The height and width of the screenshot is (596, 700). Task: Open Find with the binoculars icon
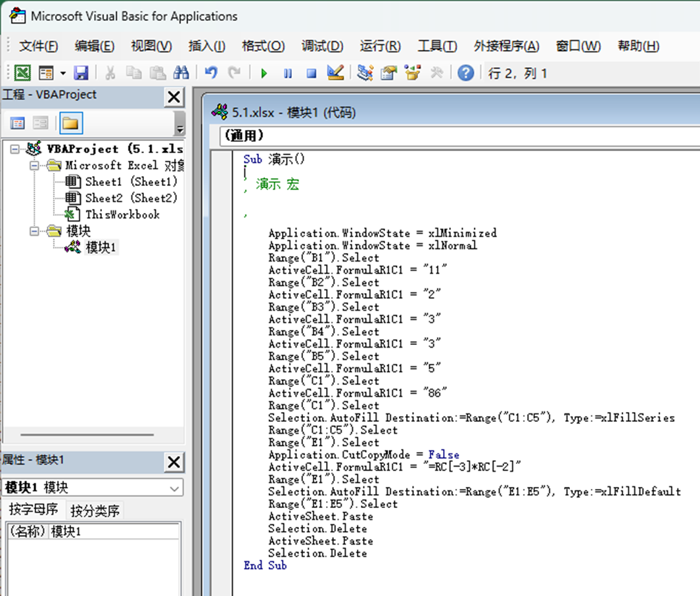point(181,73)
